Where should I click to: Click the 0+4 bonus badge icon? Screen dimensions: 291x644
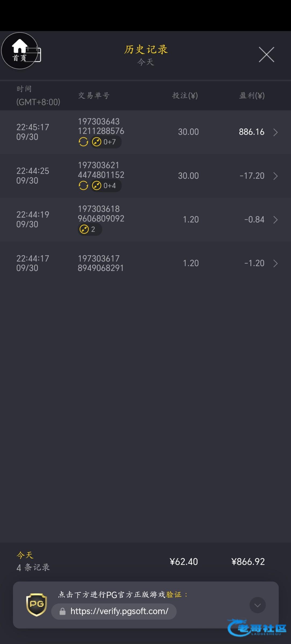pyautogui.click(x=97, y=185)
